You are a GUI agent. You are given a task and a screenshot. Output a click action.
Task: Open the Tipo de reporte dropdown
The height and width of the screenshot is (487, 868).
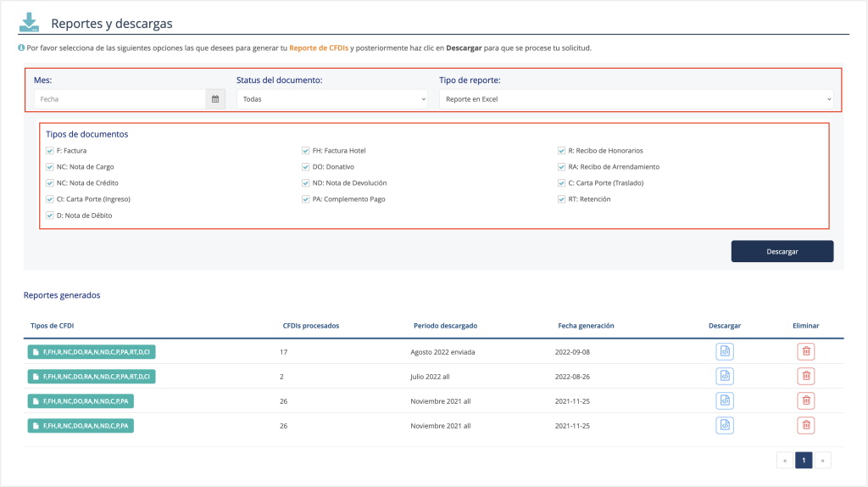(636, 99)
